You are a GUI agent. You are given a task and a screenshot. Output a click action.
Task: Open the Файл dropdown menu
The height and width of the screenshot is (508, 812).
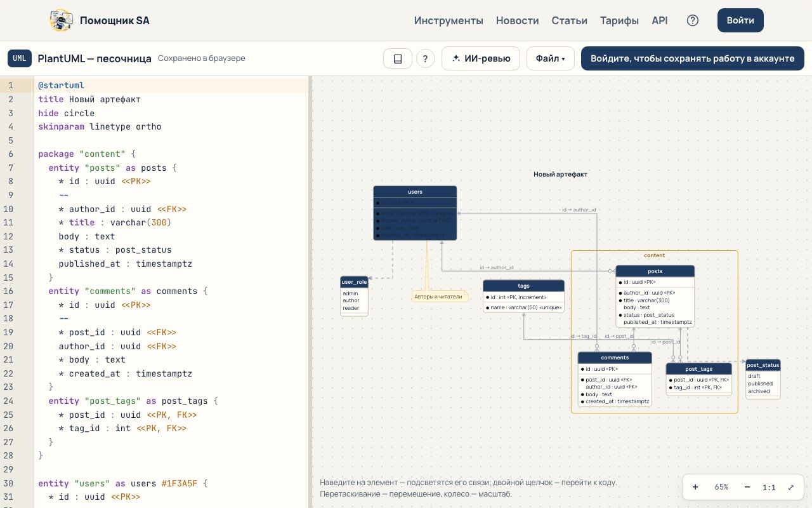550,58
